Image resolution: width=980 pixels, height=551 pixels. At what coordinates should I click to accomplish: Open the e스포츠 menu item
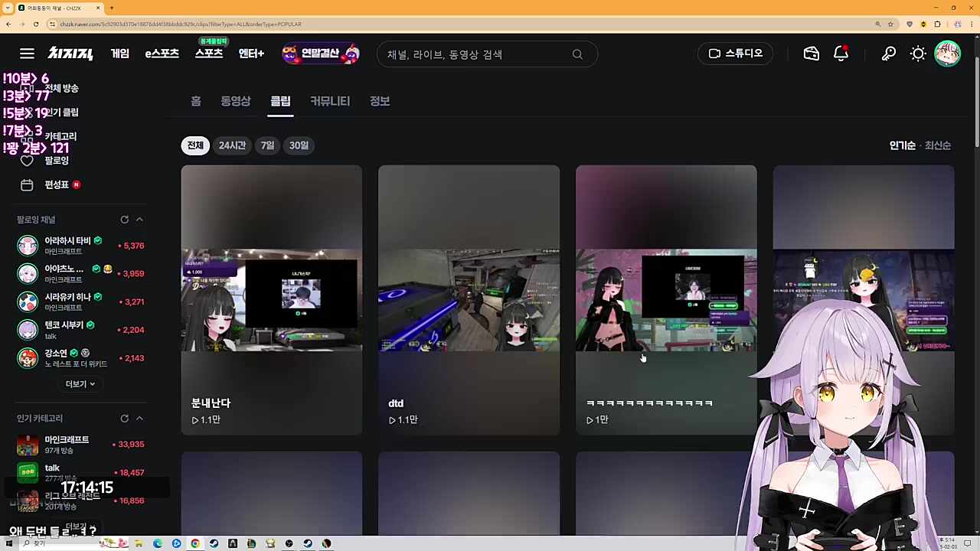(162, 54)
